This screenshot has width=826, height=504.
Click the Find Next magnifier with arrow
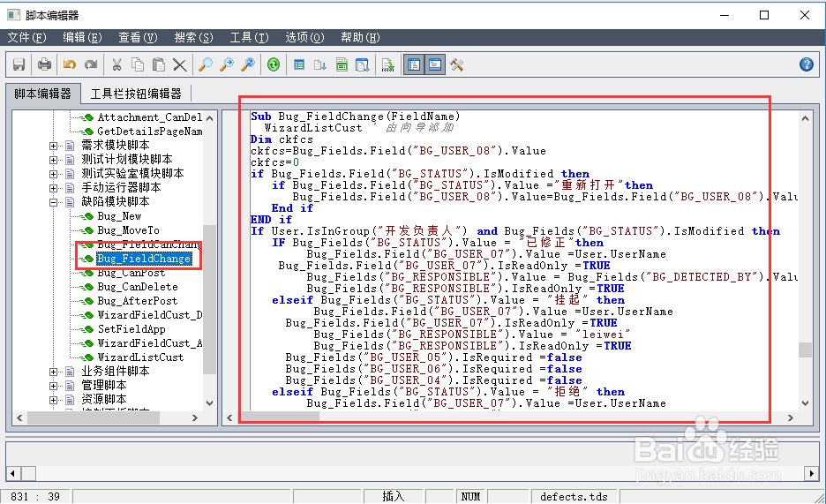point(227,64)
